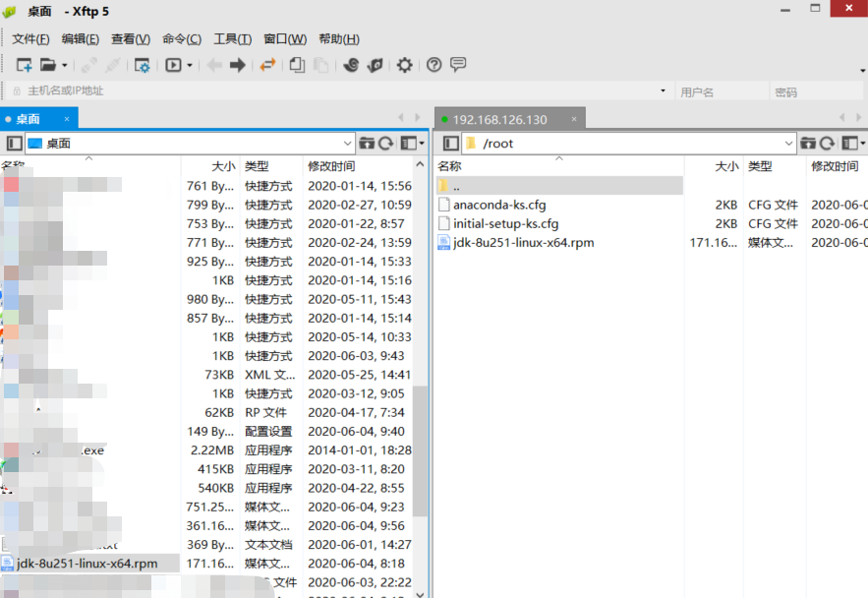
Task: Open the dropdown arrow next to the play icon
Action: 190,65
